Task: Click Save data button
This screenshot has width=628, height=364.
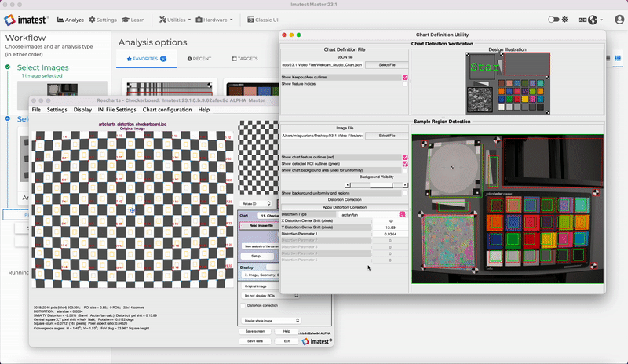Action: point(255,341)
